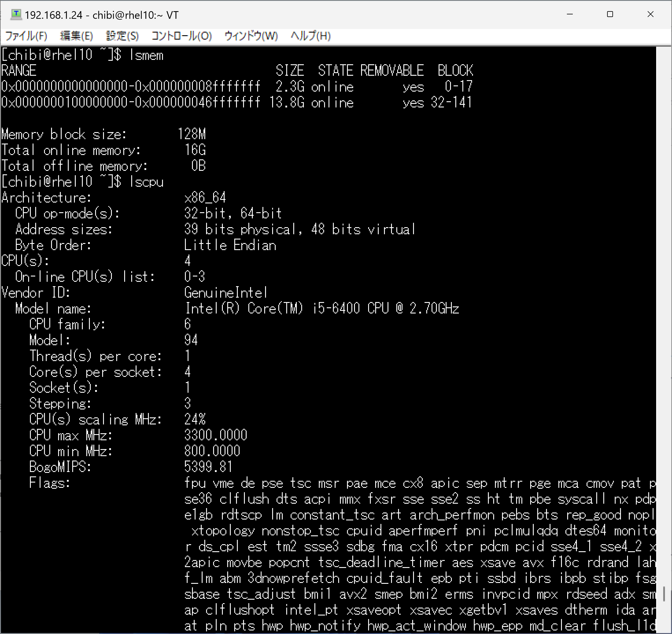Open the ファイル(F) menu

26,36
